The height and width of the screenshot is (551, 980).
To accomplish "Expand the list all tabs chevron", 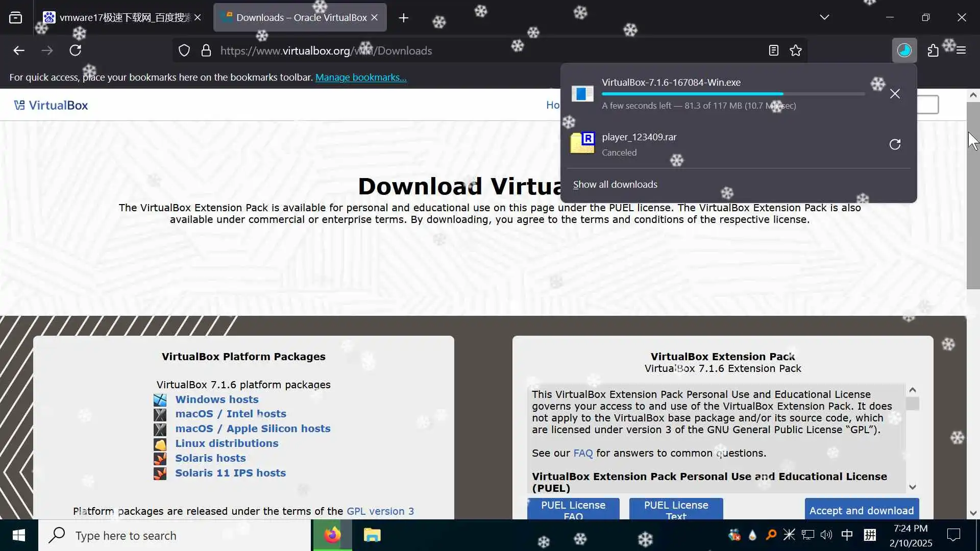I will (824, 18).
